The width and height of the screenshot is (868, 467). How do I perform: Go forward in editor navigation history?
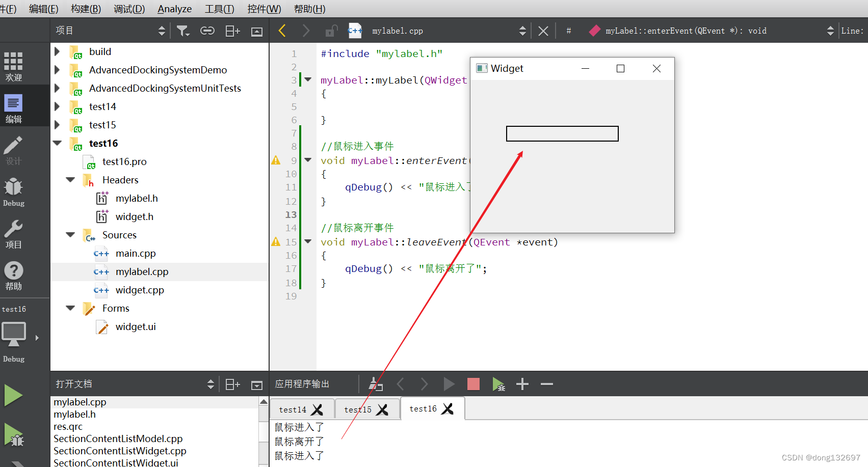[x=306, y=31]
